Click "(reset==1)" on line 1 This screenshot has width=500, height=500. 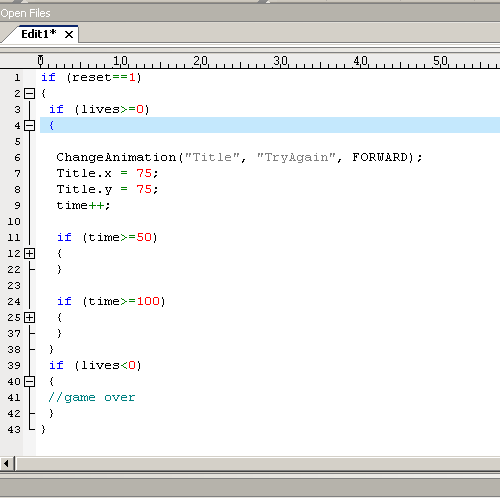click(104, 77)
